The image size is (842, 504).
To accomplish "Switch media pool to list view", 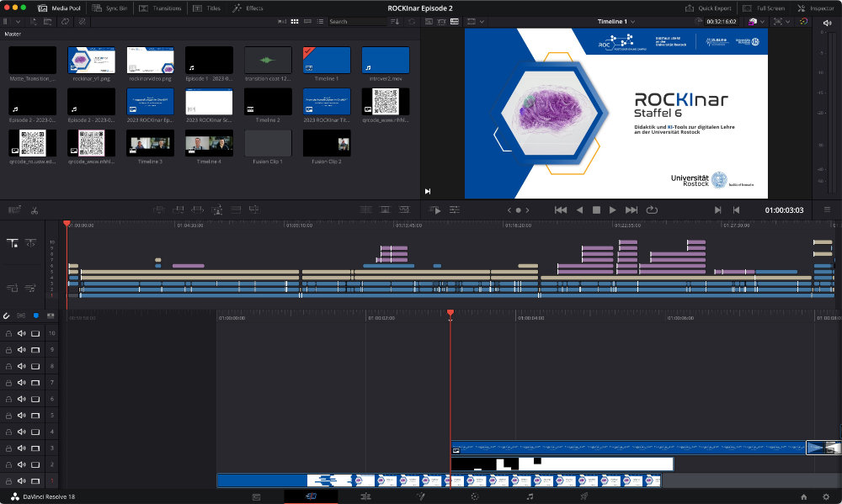I will [x=320, y=22].
